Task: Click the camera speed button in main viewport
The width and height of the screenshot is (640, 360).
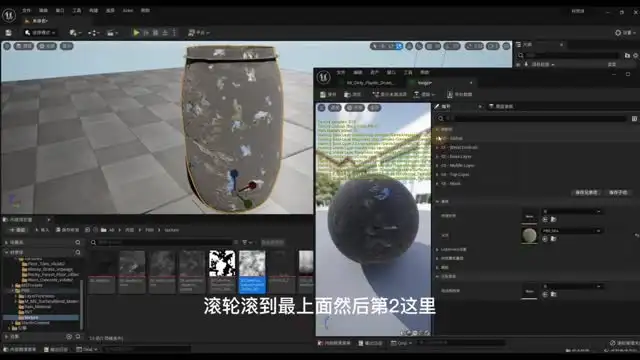Action: click(x=493, y=46)
